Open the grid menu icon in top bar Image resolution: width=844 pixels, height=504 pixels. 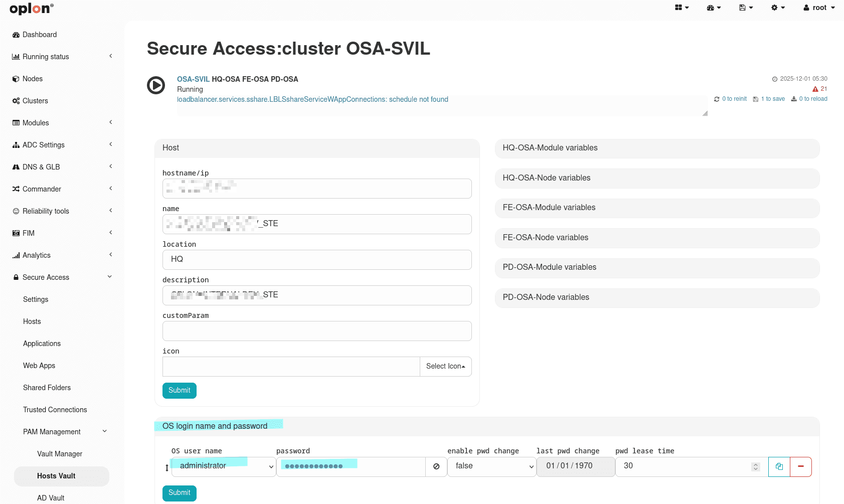click(682, 8)
